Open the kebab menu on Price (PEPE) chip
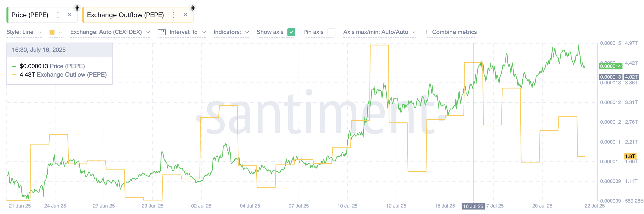The image size is (644, 214). (58, 15)
